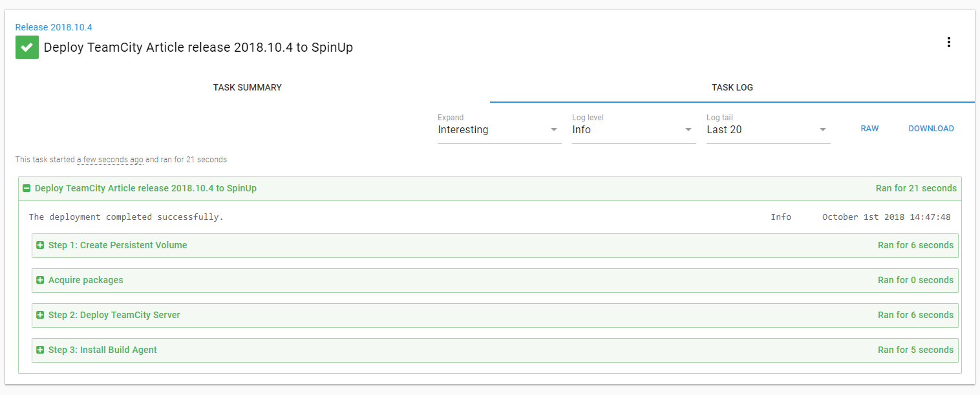Switch to the Task Summary tab
980x395 pixels.
[x=248, y=87]
